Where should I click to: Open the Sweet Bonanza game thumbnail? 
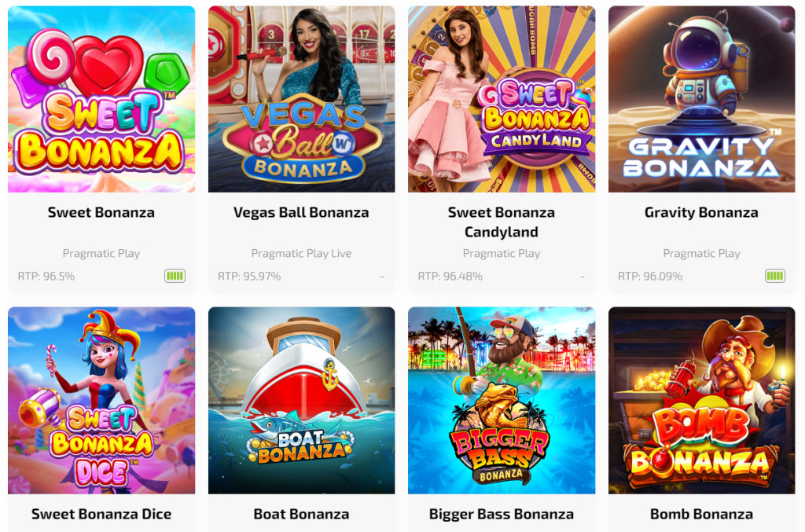pyautogui.click(x=101, y=99)
